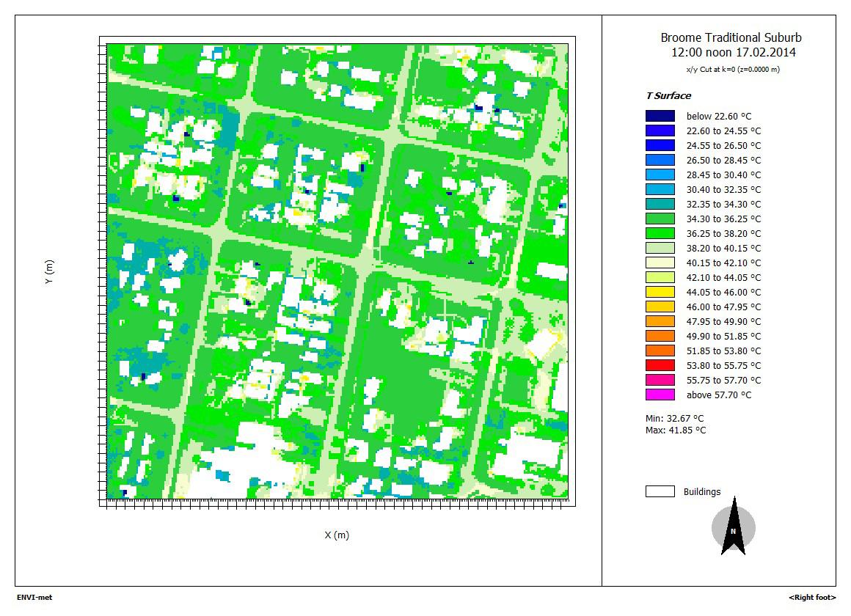The width and height of the screenshot is (851, 616).
Task: Click the '51.85 to 53.80 °C' swatch
Action: tap(660, 350)
